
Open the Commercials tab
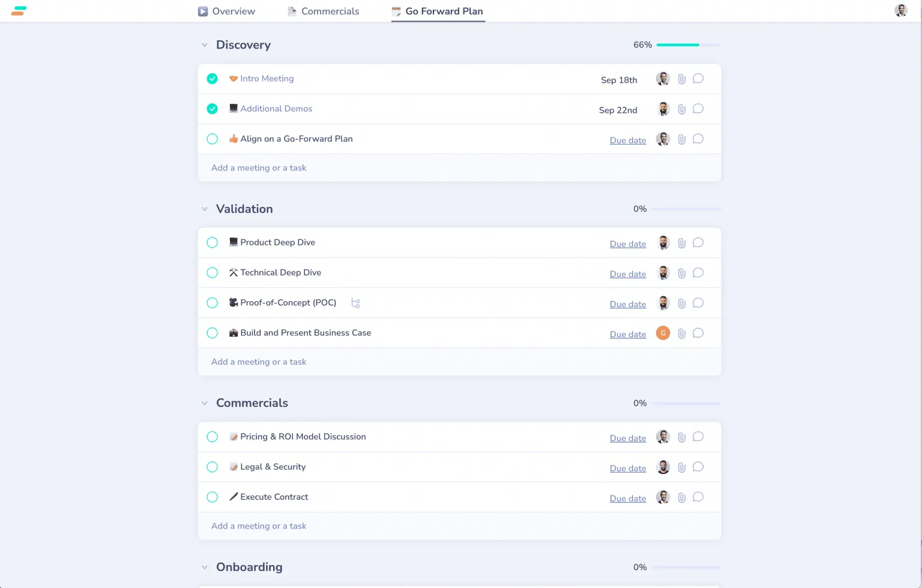point(324,11)
